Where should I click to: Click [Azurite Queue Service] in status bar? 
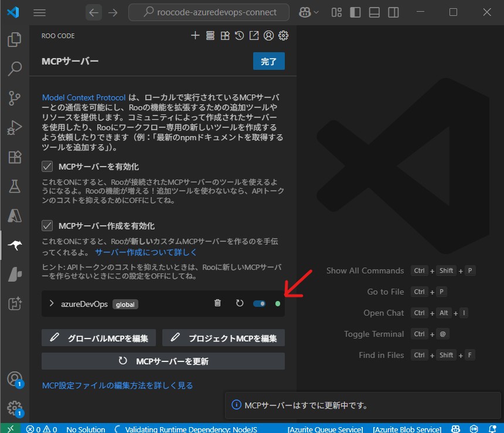pyautogui.click(x=325, y=429)
